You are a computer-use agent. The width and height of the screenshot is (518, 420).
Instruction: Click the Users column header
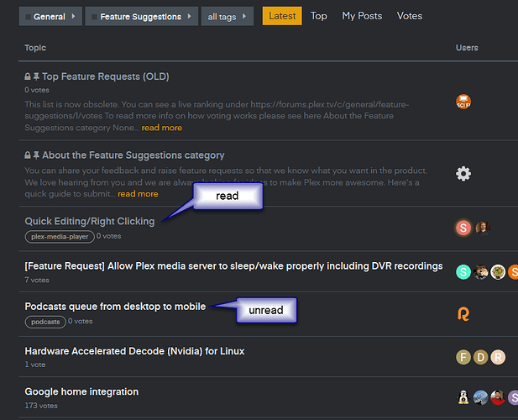click(x=467, y=48)
